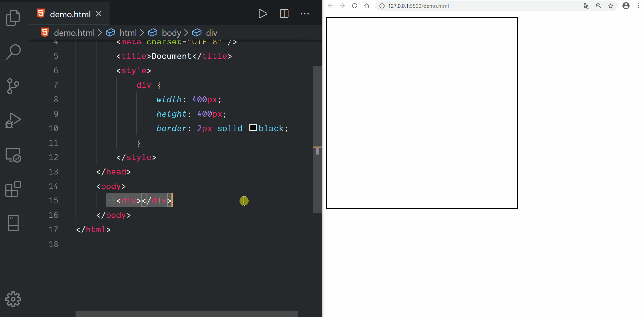Click the browser address bar URL
This screenshot has width=644, height=317.
(x=418, y=6)
